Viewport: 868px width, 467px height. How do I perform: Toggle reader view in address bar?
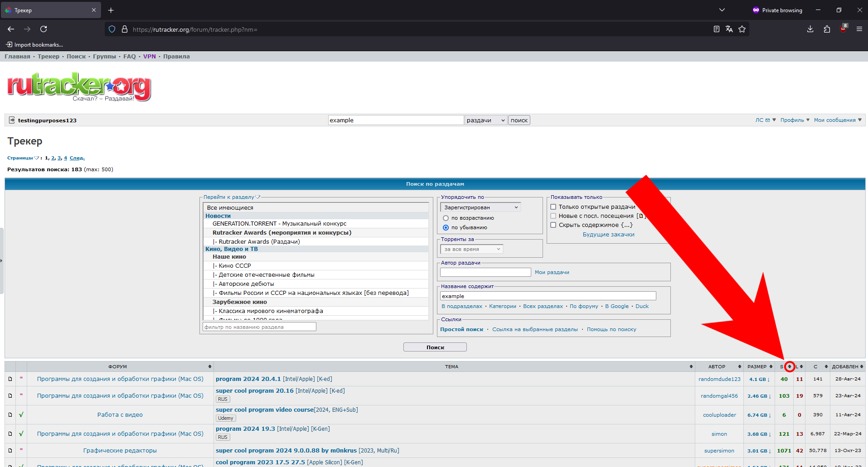(x=717, y=29)
